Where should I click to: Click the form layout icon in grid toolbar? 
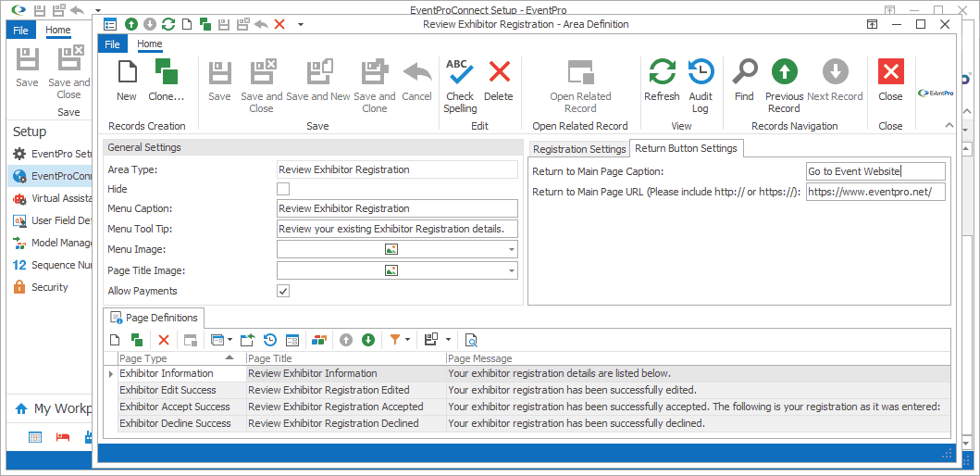[x=292, y=340]
